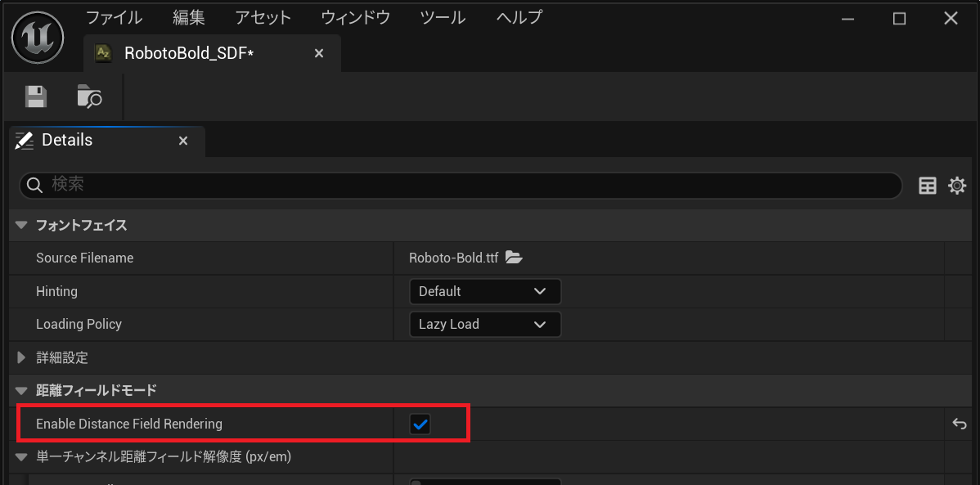Close the RobotoBold_SDF tab

(x=319, y=54)
